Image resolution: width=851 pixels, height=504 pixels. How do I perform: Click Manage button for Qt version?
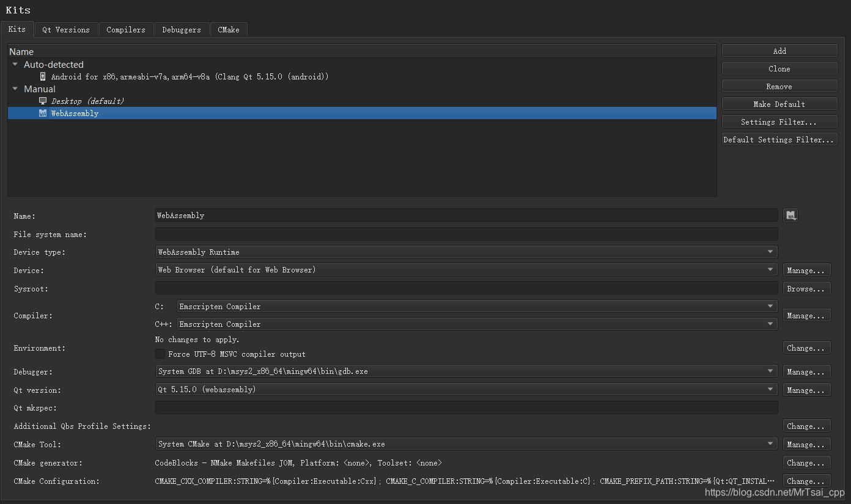click(x=807, y=390)
